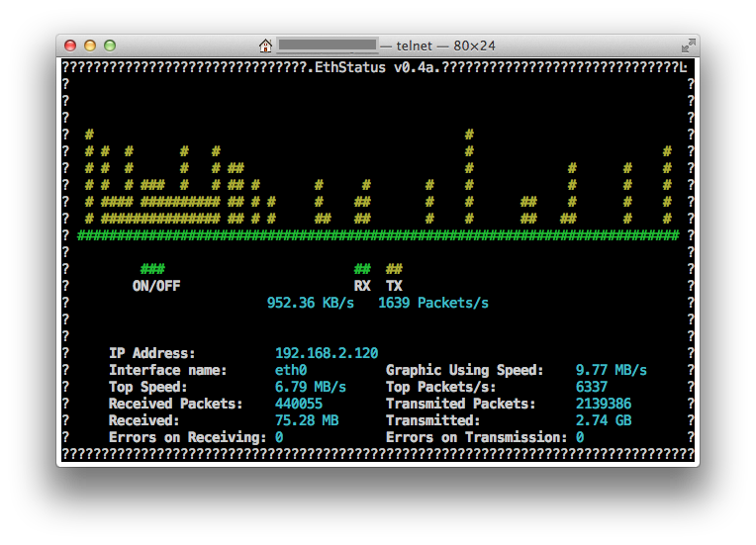Click the home folder icon in title bar
756x545 pixels.
click(265, 45)
